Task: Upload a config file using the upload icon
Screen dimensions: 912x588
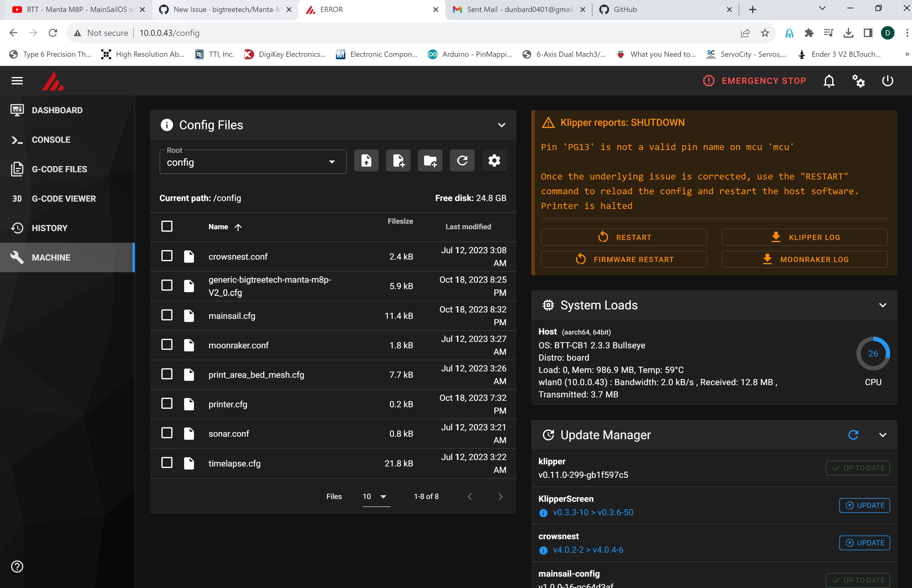Action: 366,161
